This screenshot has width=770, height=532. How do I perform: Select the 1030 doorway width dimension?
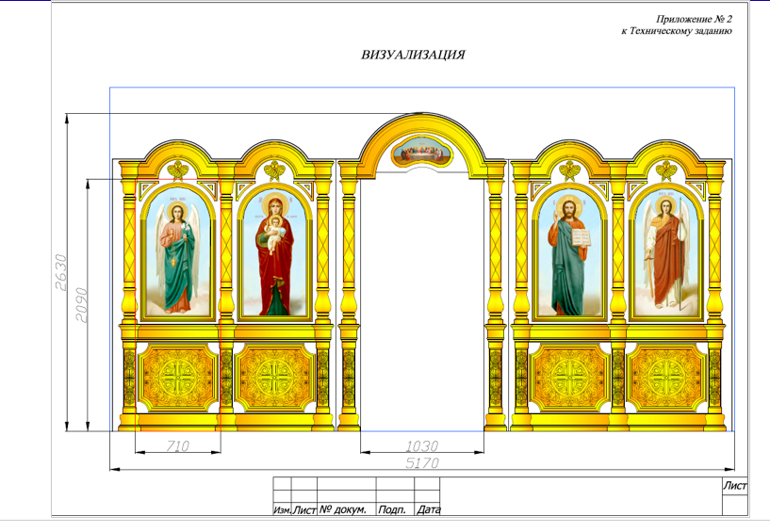click(422, 446)
